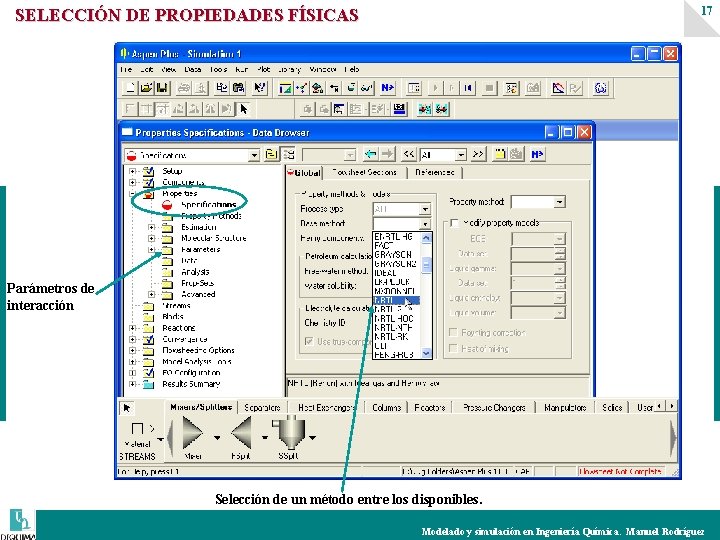Viewport: 720px width, 540px height.
Task: Select the arrow pointer tool in the second toolbar
Action: pyautogui.click(x=243, y=109)
